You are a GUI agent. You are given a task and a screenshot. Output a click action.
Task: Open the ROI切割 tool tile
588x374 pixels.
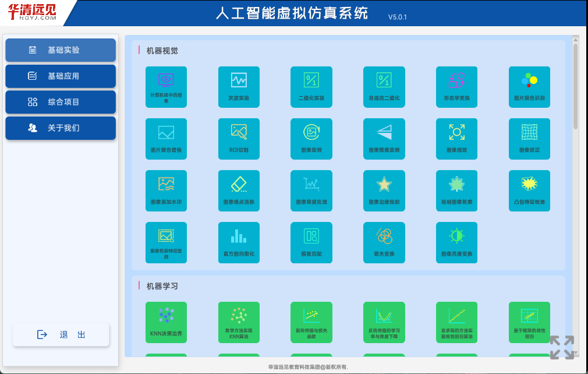(x=239, y=139)
